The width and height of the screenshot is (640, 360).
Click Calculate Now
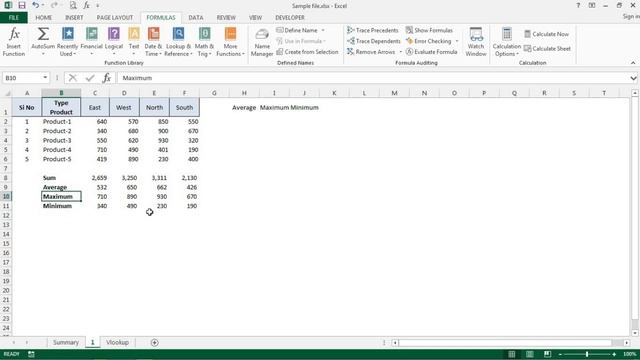pos(547,34)
